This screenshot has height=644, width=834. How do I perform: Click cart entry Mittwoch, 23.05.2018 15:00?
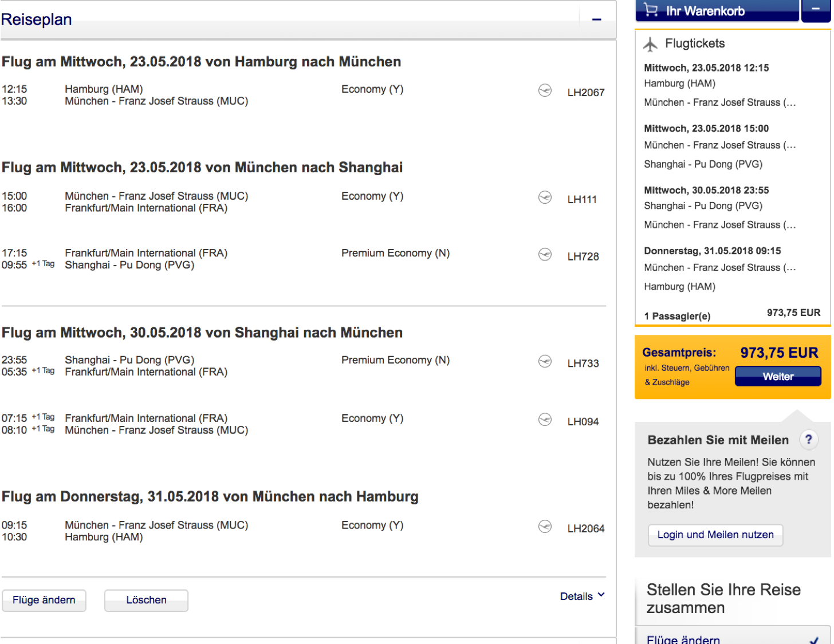click(x=706, y=128)
